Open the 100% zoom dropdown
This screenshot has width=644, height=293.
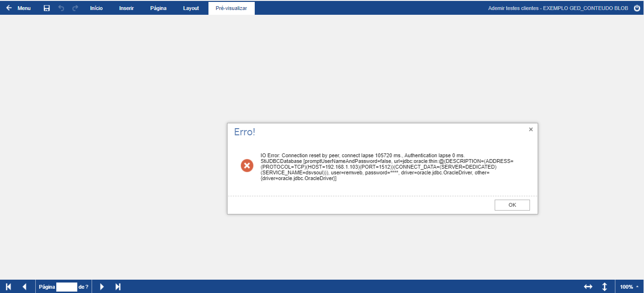tap(629, 286)
